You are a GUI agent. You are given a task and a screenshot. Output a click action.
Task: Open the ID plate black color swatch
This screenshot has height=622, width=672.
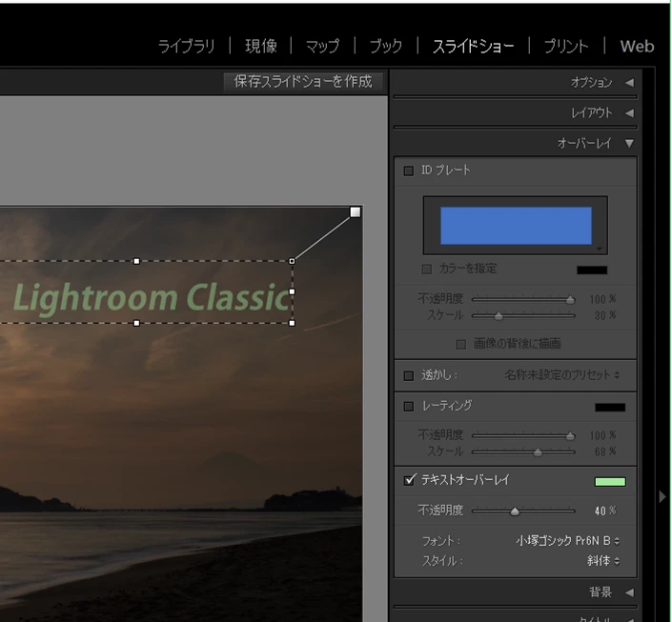pyautogui.click(x=592, y=270)
